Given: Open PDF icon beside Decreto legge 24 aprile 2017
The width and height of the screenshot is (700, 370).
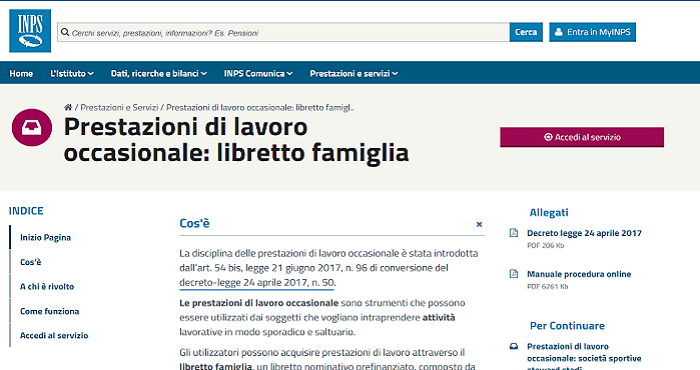Looking at the screenshot, I should 514,233.
